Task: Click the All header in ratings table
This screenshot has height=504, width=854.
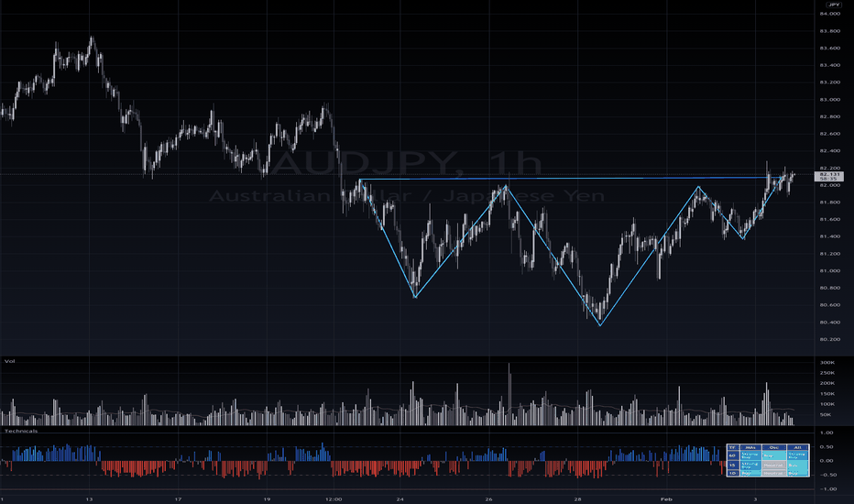Action: click(x=797, y=447)
